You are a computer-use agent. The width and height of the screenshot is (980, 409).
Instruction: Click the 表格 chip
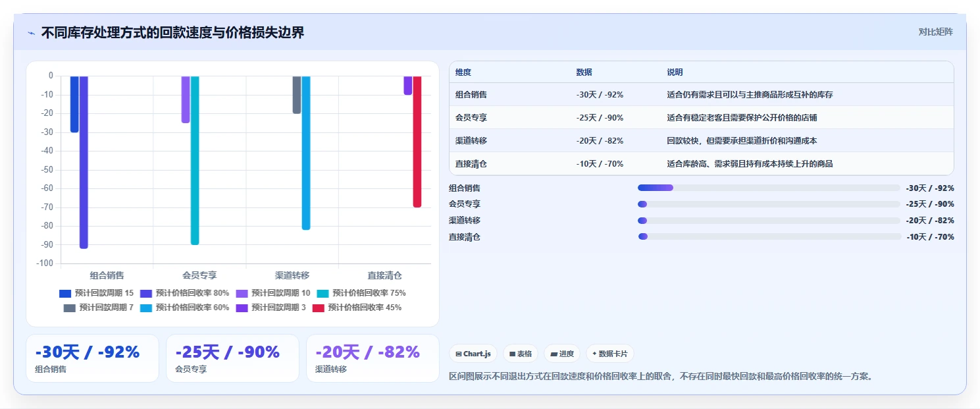521,354
